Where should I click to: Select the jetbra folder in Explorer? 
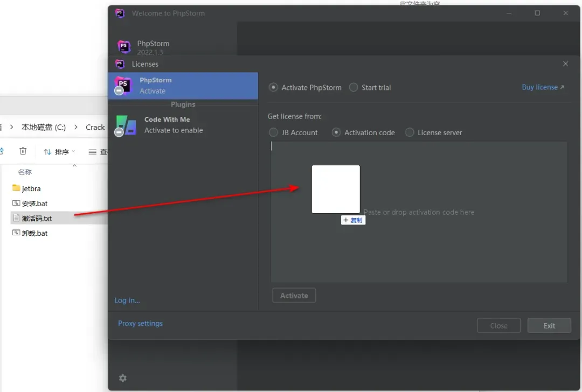click(x=31, y=188)
